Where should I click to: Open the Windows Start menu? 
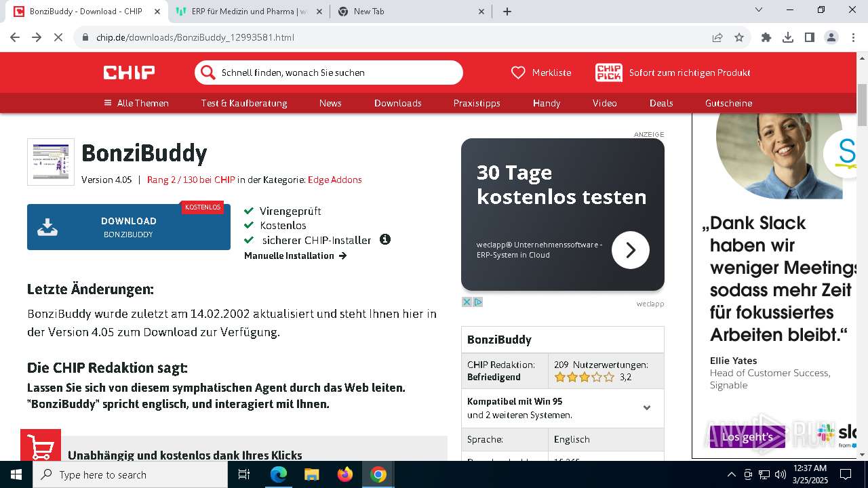(16, 474)
